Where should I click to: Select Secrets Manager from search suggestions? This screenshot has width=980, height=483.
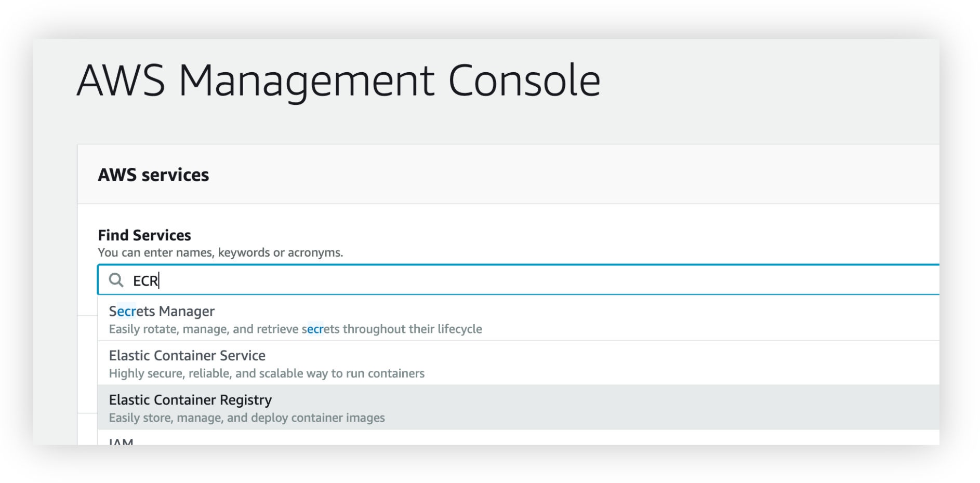162,311
